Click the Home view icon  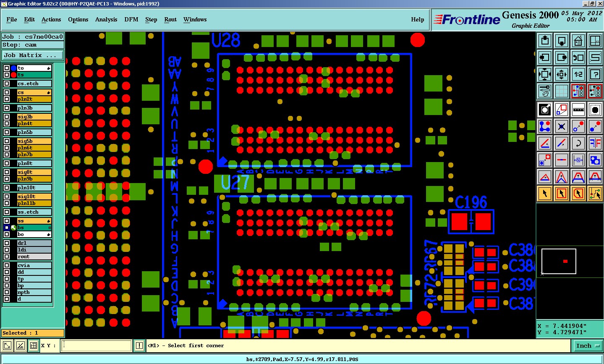(x=578, y=41)
